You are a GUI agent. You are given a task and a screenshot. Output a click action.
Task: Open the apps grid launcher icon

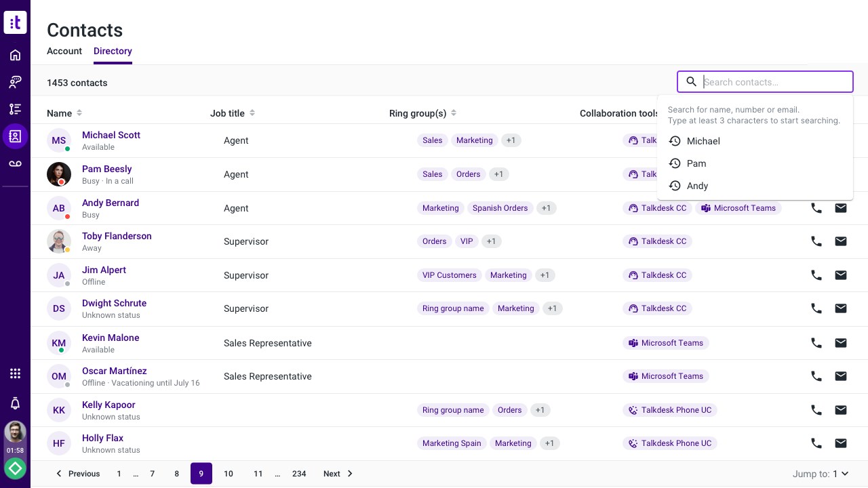tap(15, 373)
